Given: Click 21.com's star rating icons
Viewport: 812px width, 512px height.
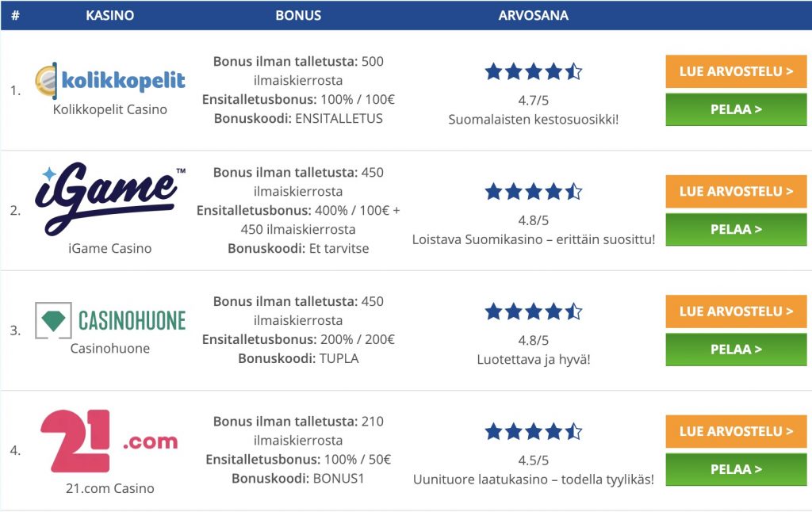Looking at the screenshot, I should [x=533, y=432].
